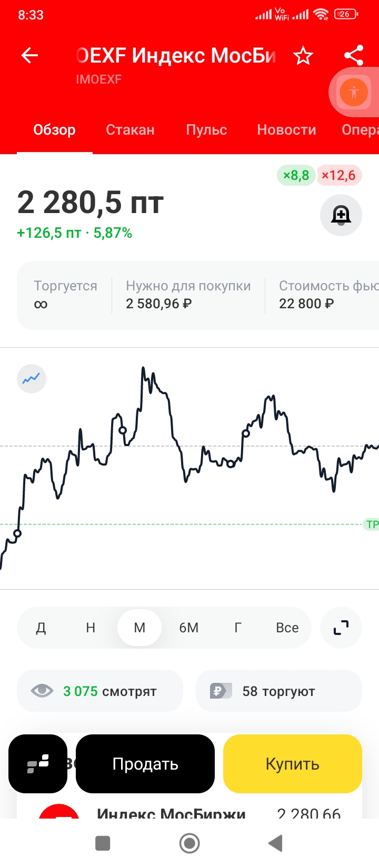The height and width of the screenshot is (868, 379).
Task: Open the black widget button beside Продать
Action: (x=38, y=764)
